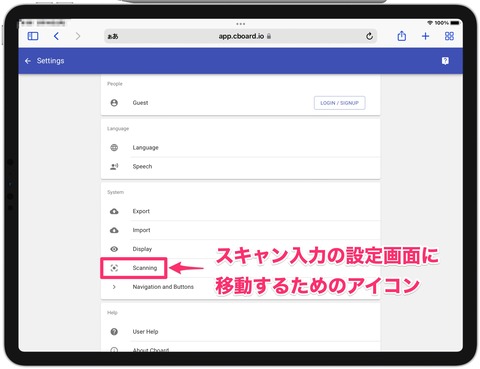Screen dimensions: 480x369
Task: Open the Safari share sheet
Action: tap(402, 36)
